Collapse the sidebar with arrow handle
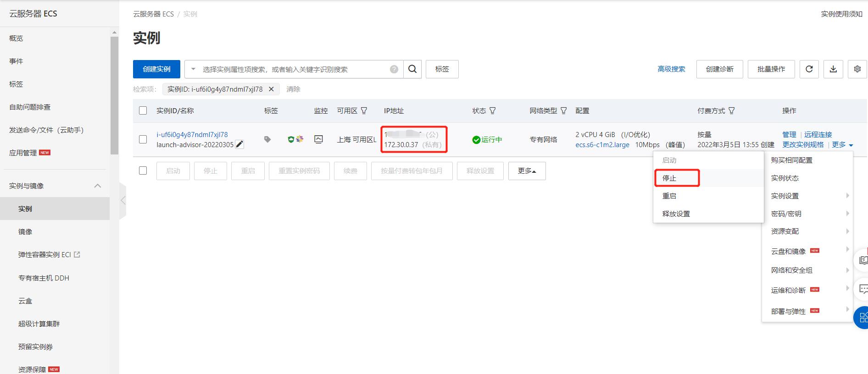The height and width of the screenshot is (374, 868). 122,200
